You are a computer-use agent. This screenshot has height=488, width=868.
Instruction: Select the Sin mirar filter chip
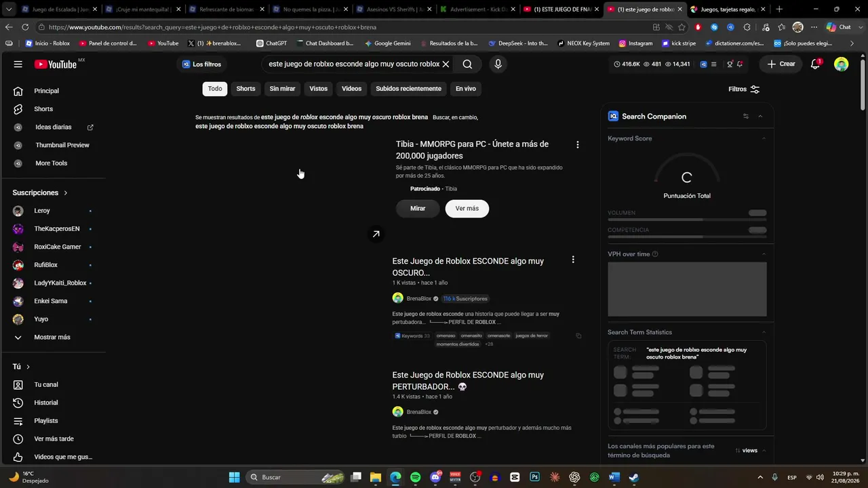click(282, 89)
